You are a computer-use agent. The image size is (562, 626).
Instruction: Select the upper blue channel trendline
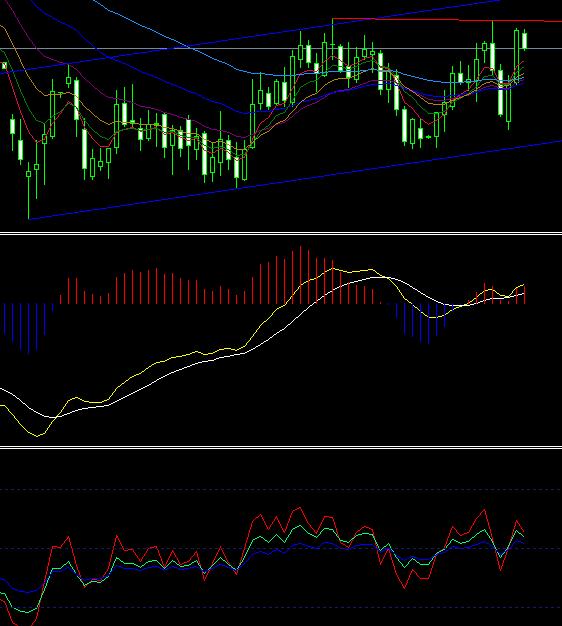point(250,37)
